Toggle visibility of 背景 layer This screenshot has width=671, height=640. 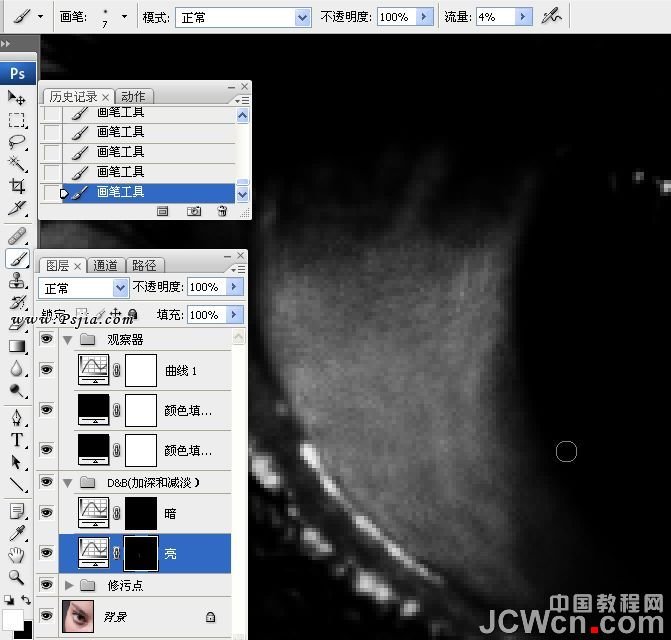46,617
